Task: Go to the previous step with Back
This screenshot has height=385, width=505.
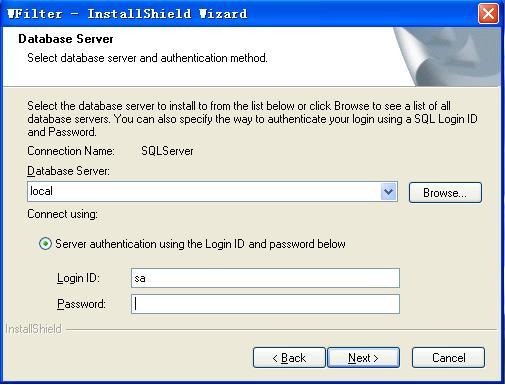Action: (x=289, y=358)
